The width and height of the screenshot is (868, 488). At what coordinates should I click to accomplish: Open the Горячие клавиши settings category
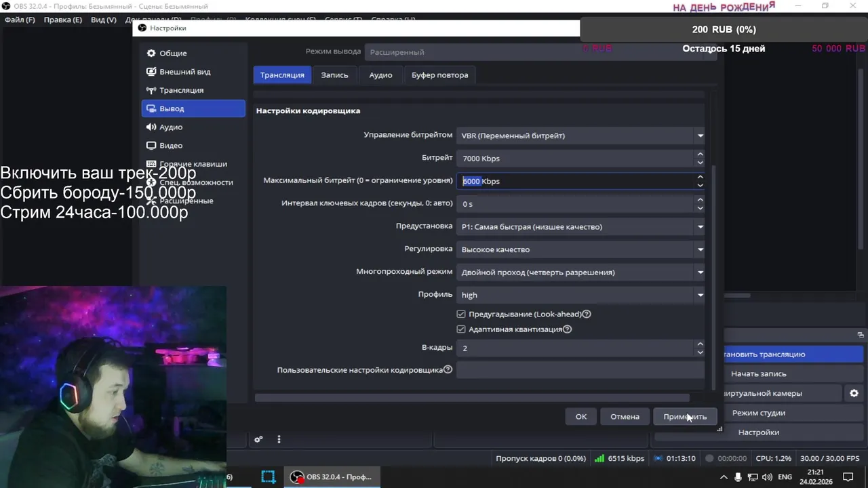pyautogui.click(x=193, y=163)
